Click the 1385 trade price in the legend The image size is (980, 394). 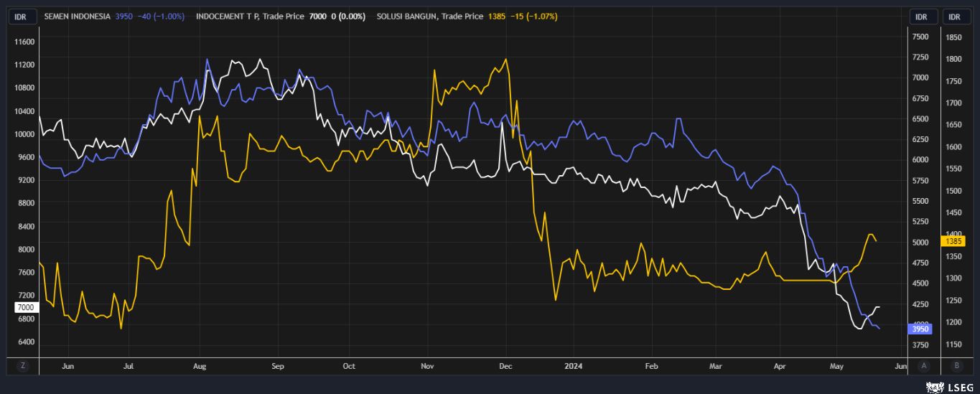pos(496,17)
